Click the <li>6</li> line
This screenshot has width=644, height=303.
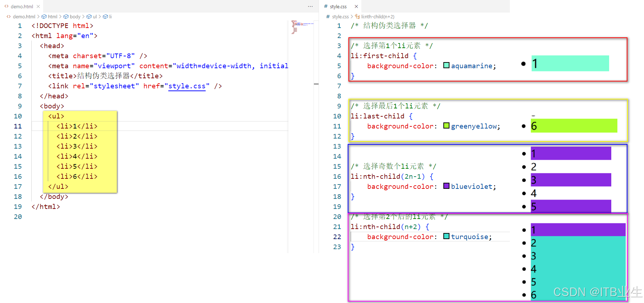point(77,177)
